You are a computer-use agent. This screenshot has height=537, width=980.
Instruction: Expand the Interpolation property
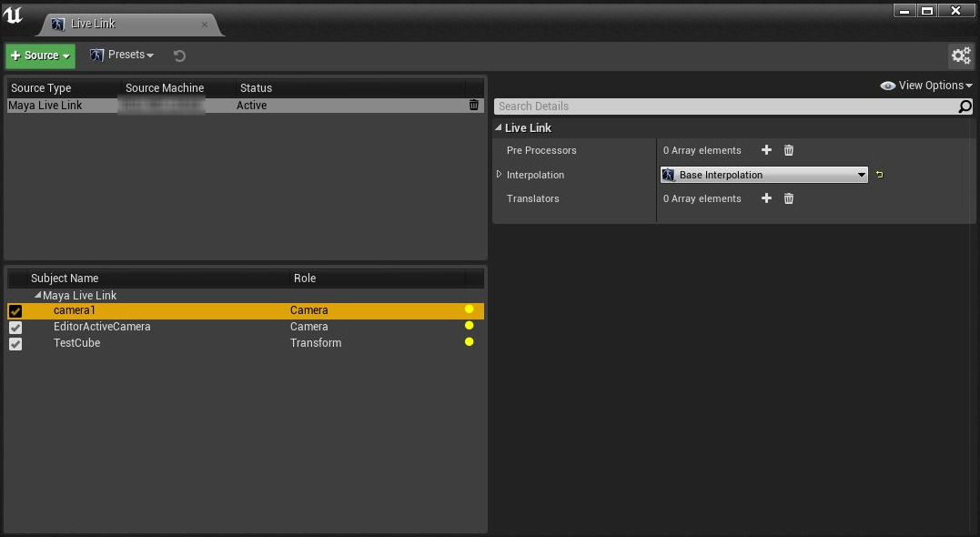pos(499,175)
